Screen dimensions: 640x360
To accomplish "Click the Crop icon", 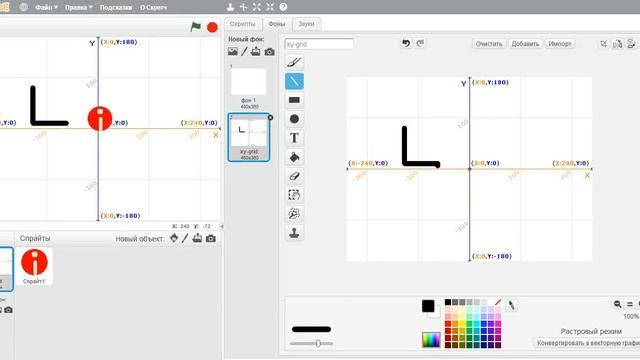I will click(x=604, y=44).
